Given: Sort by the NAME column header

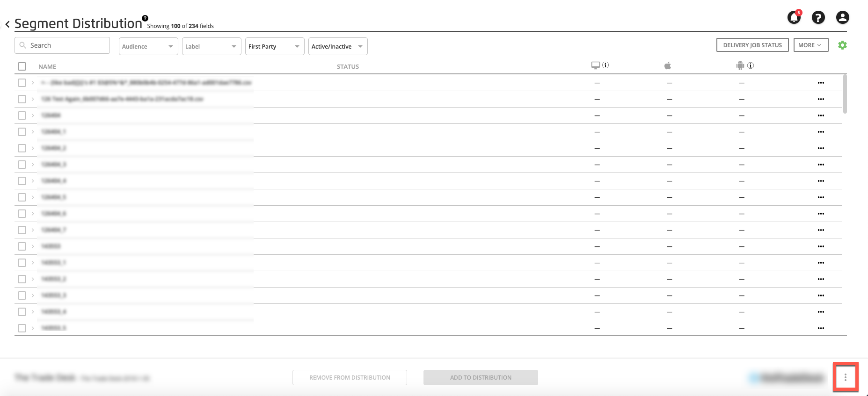Looking at the screenshot, I should pos(47,66).
